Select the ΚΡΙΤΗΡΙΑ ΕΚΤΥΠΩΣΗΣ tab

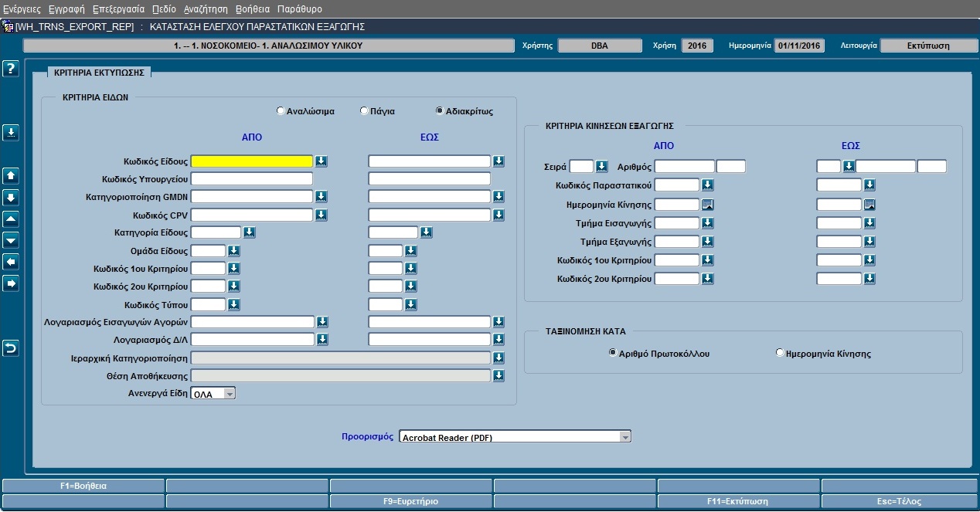100,72
